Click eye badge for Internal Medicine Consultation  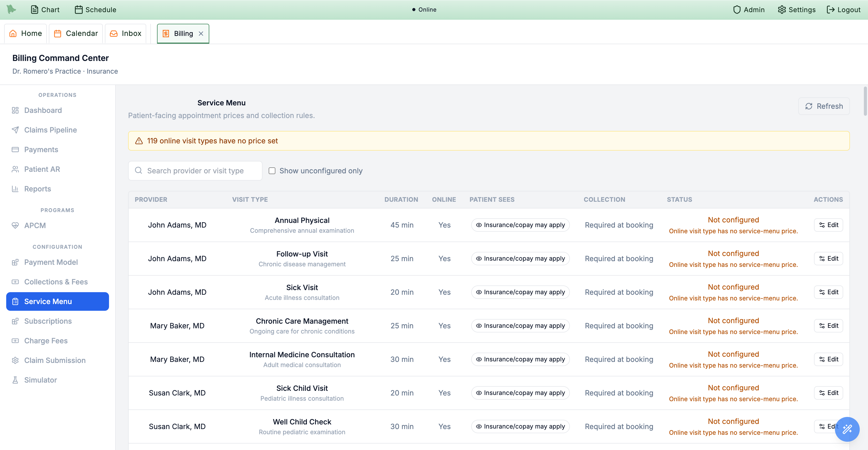pyautogui.click(x=520, y=359)
